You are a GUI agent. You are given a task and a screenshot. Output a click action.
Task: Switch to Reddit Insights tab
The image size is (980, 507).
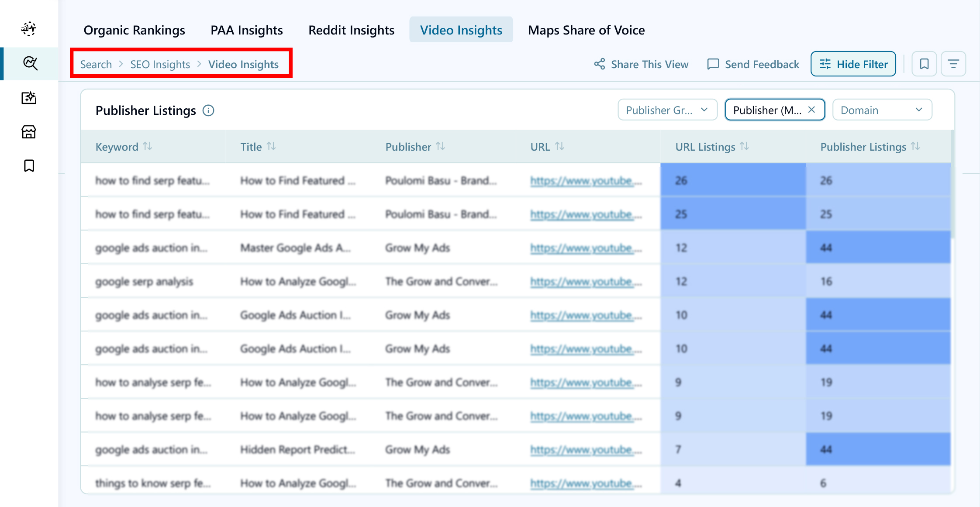click(x=351, y=30)
